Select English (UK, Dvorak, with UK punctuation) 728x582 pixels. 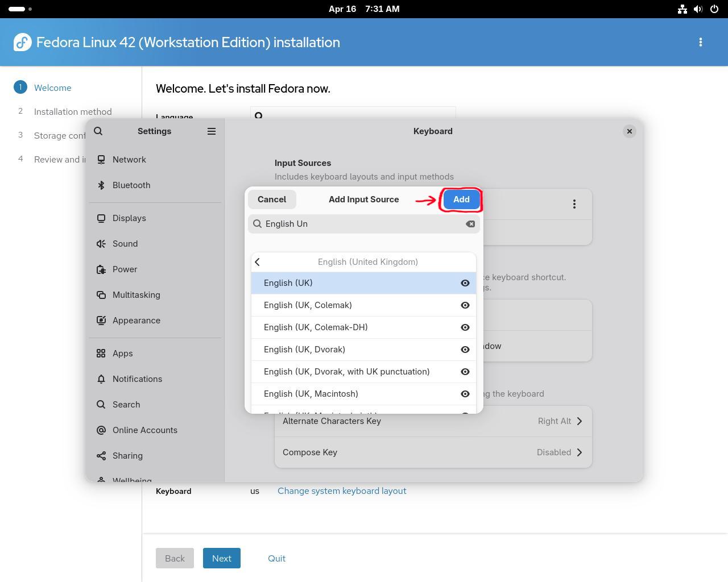pyautogui.click(x=363, y=372)
